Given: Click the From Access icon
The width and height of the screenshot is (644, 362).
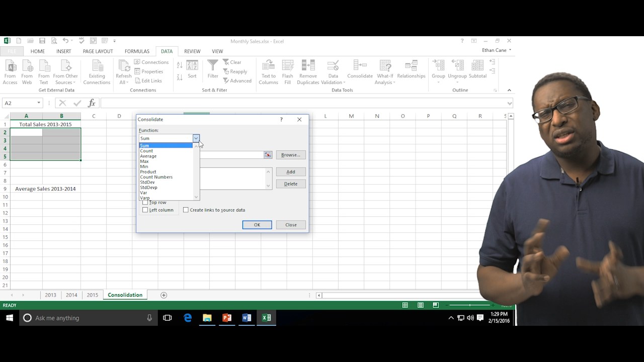Looking at the screenshot, I should [10, 72].
